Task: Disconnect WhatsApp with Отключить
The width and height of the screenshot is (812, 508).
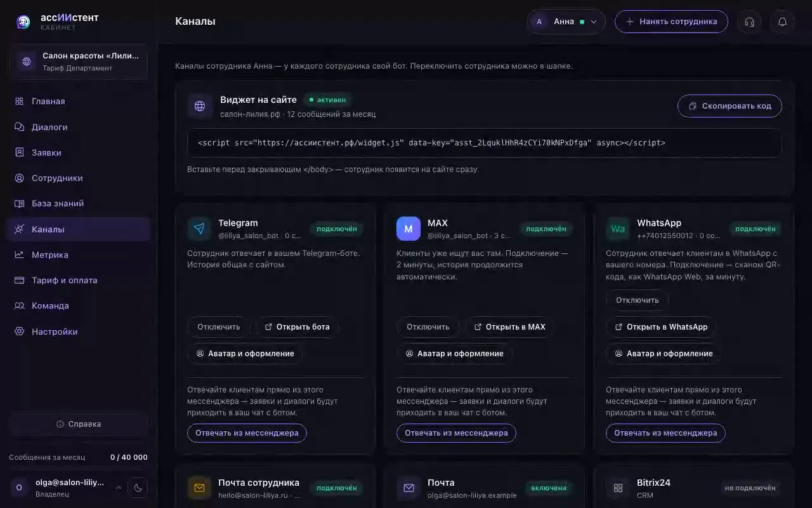Action: click(638, 300)
